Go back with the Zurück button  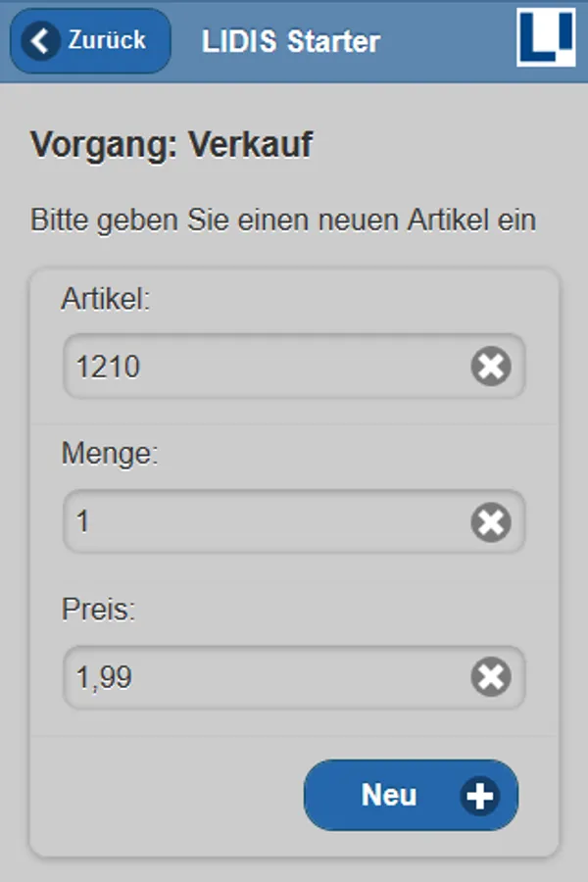90,41
